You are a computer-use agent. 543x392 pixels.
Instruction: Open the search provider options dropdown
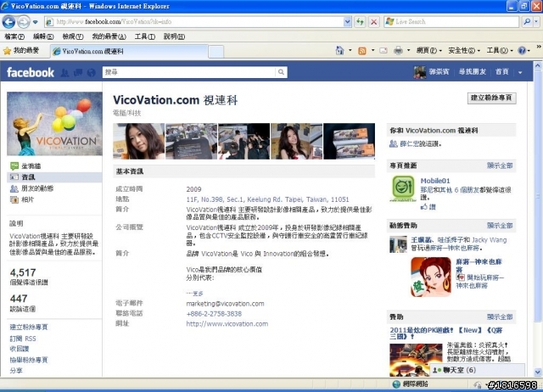tap(536, 22)
